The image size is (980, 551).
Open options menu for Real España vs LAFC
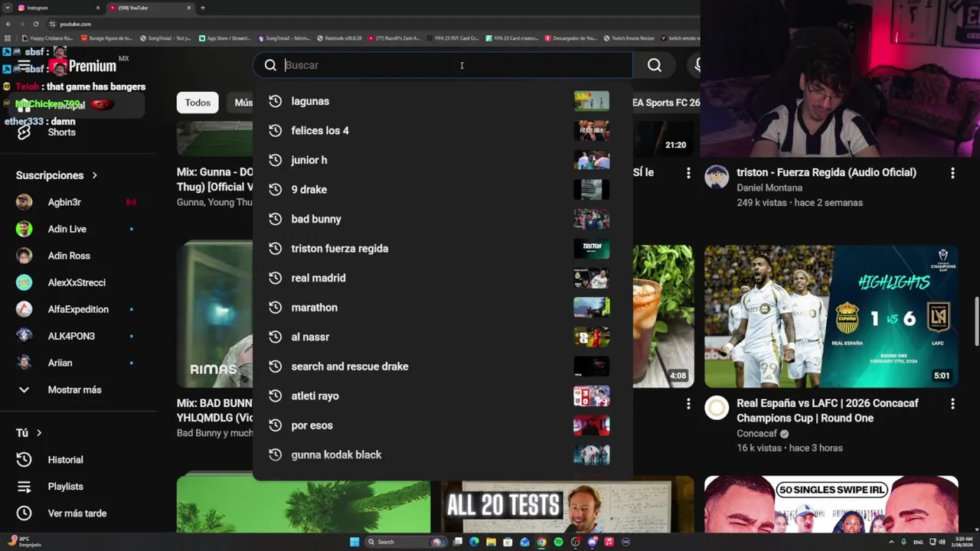coord(952,404)
